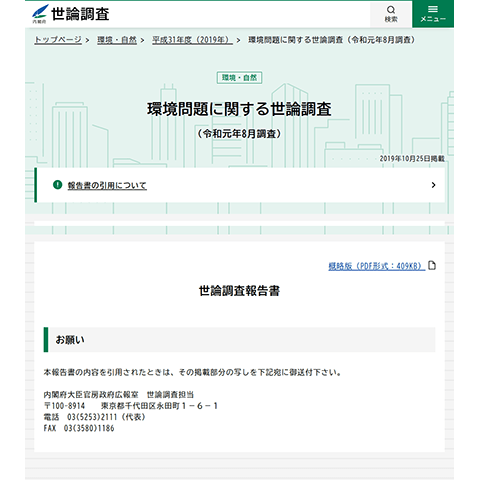This screenshot has height=480, width=480.
Task: Click the （令和元年8月調査） subtitle
Action: click(x=239, y=134)
